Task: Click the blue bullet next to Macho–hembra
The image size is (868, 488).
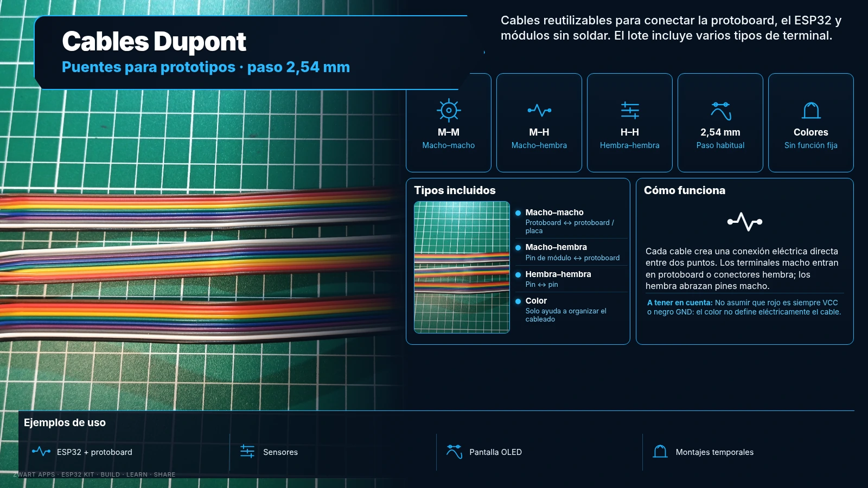Action: pyautogui.click(x=518, y=248)
